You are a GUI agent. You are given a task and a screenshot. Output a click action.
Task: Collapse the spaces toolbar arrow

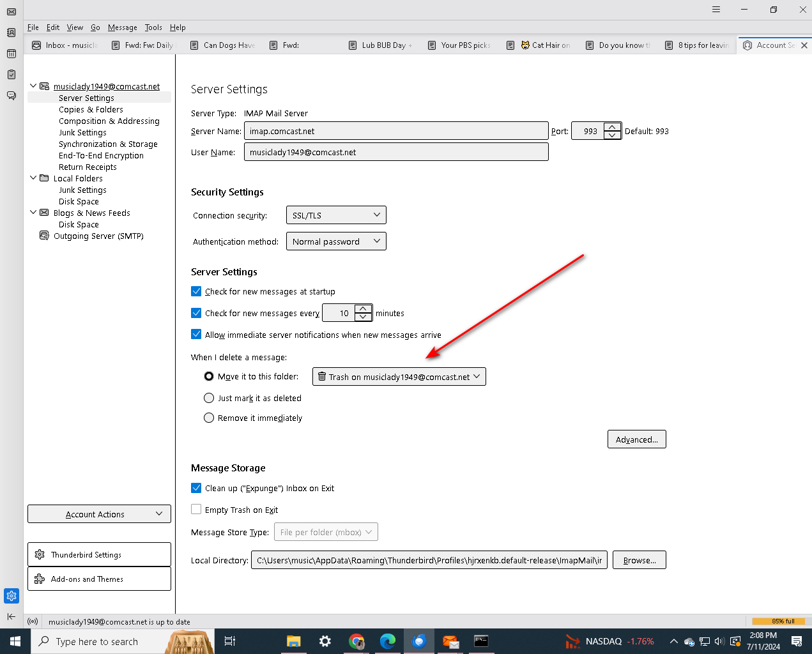tap(11, 616)
